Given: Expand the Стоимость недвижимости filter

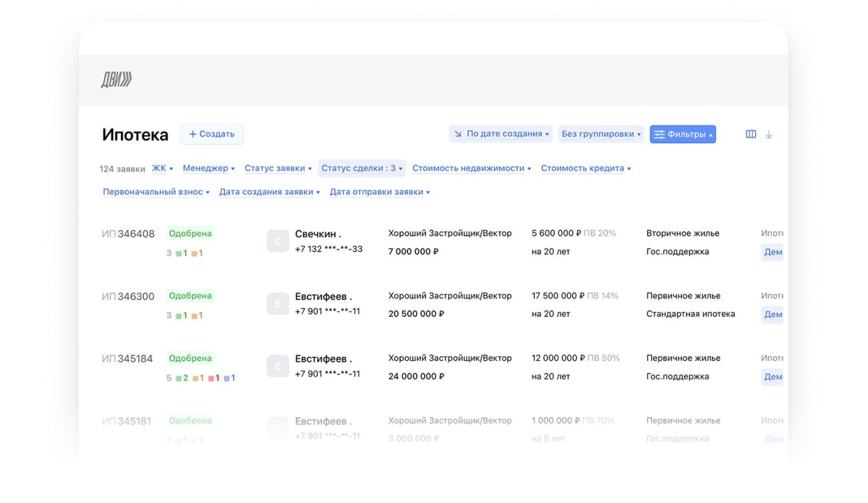Looking at the screenshot, I should click(x=472, y=168).
